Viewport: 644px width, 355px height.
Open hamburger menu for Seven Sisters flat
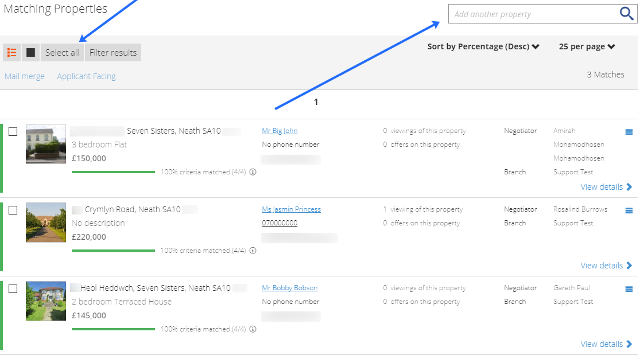point(629,132)
